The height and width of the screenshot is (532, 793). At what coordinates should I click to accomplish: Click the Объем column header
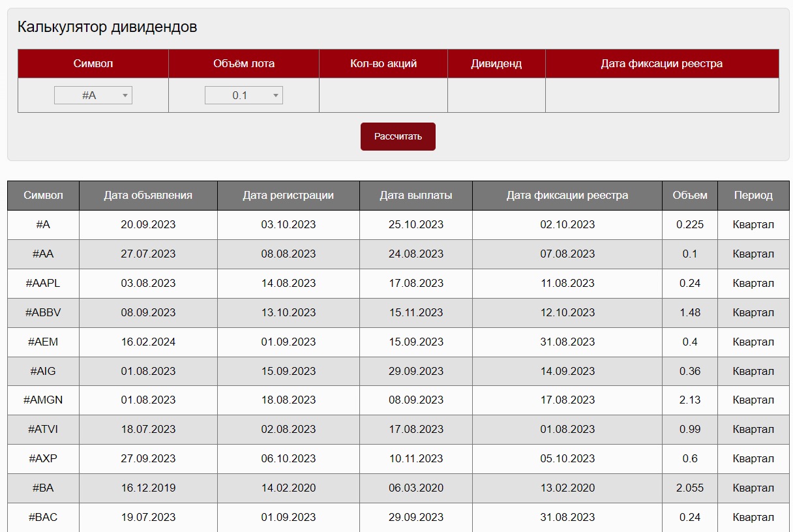pos(690,196)
